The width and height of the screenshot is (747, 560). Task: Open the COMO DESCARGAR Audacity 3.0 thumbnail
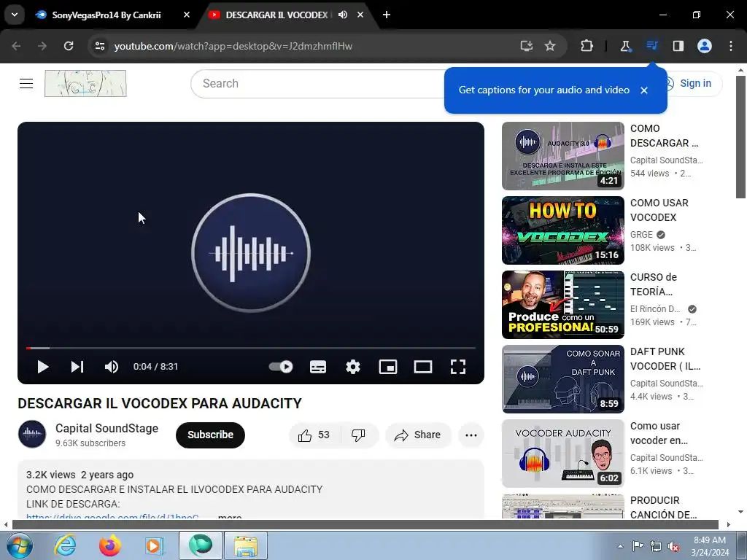click(562, 156)
